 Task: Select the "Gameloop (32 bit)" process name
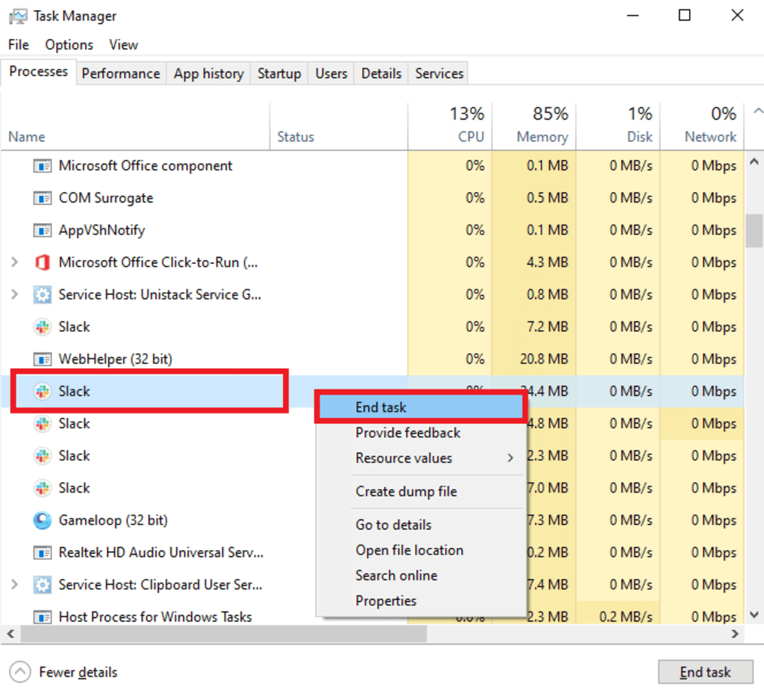(113, 521)
